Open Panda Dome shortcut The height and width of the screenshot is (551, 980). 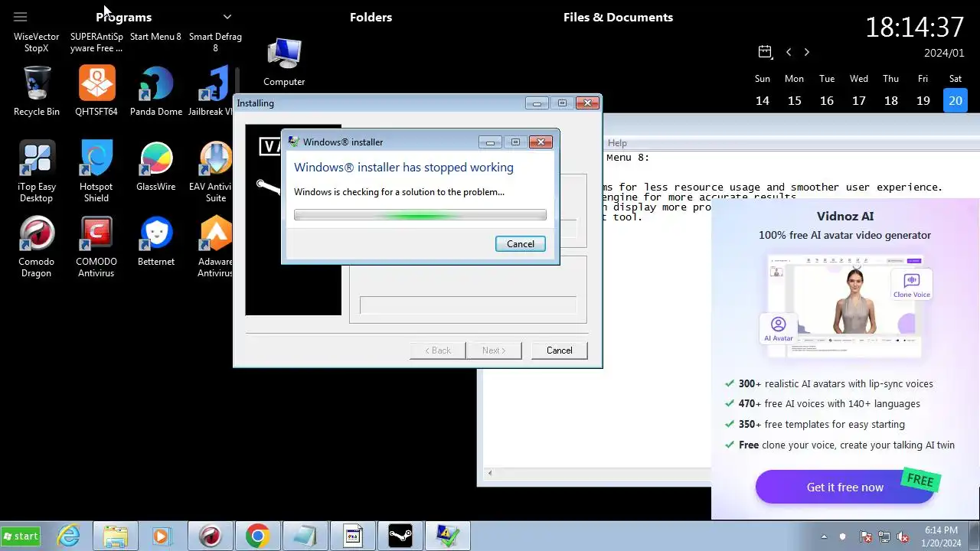click(x=156, y=90)
